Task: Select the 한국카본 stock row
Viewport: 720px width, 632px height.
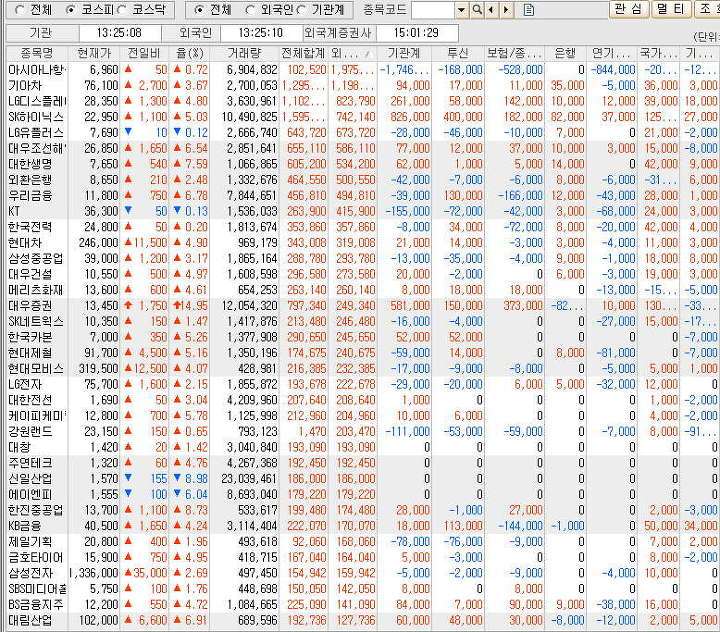Action: 363,337
